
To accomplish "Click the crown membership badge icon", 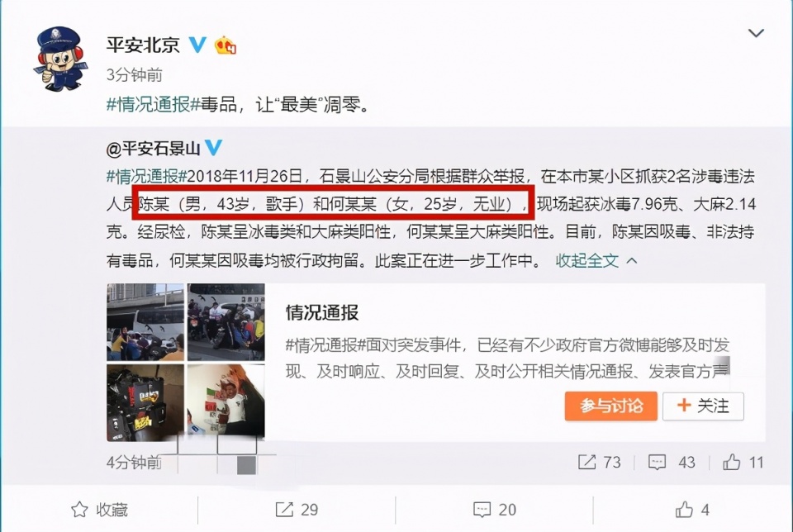I will [x=226, y=45].
